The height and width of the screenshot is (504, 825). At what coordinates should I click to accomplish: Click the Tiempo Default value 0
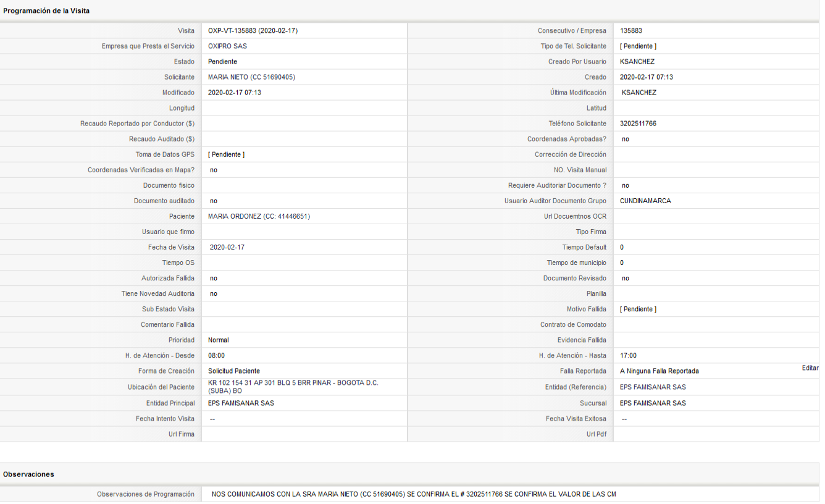point(622,247)
